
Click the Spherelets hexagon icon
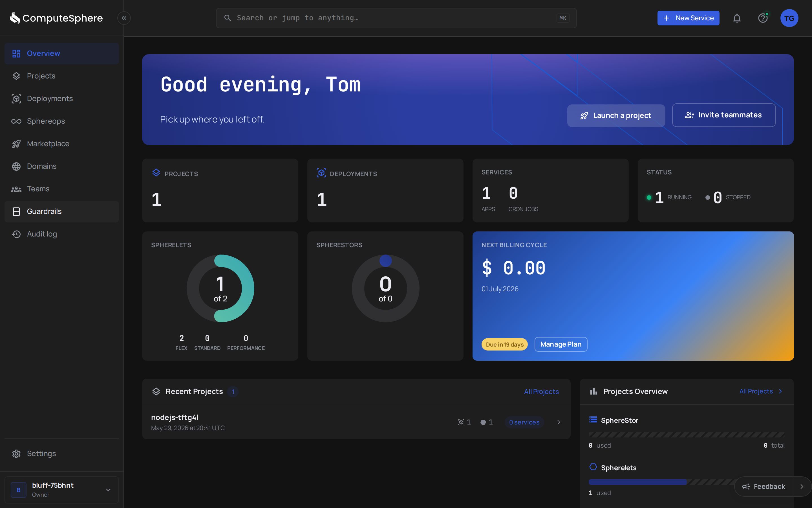click(x=593, y=467)
